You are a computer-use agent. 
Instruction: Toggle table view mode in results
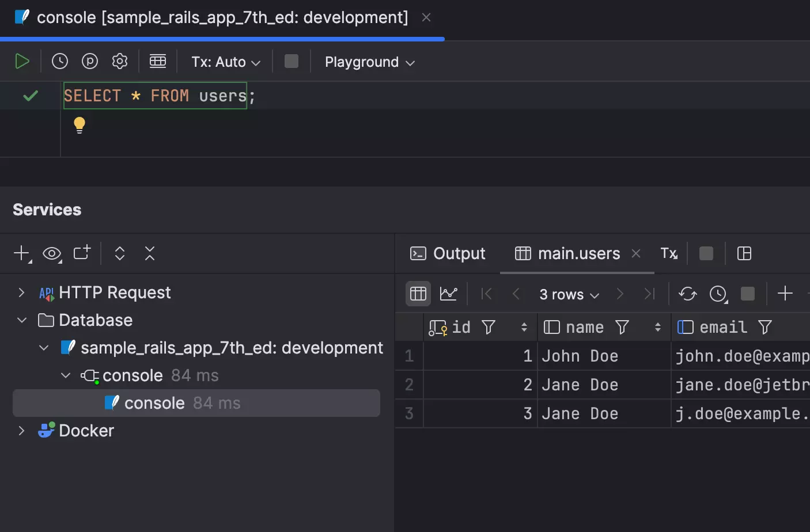[x=418, y=294]
